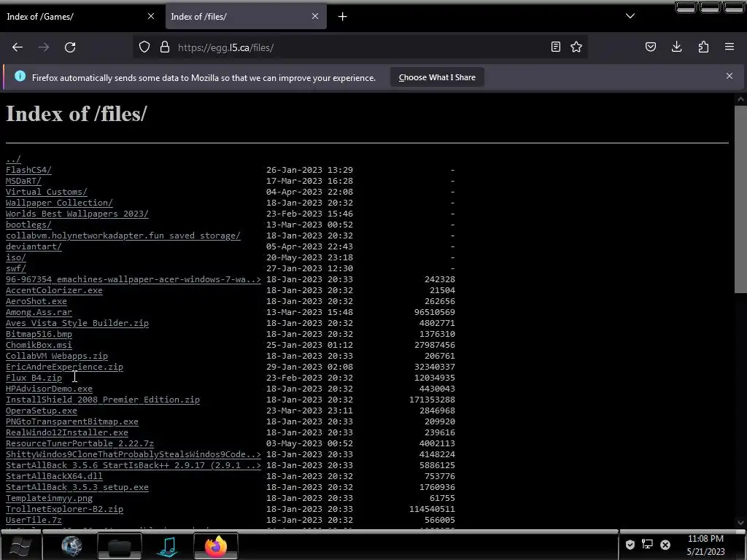Open the MSDaRT/ folder
The height and width of the screenshot is (560, 747).
tap(23, 181)
